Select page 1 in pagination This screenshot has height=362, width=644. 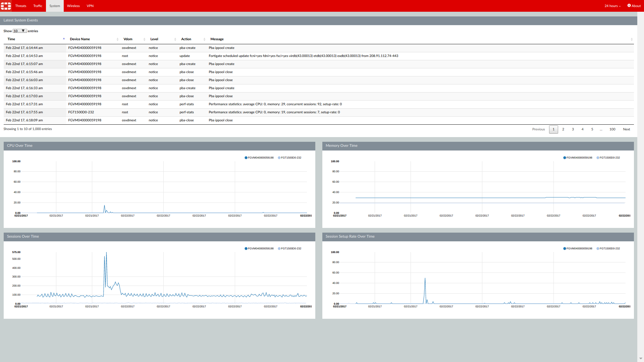(553, 129)
